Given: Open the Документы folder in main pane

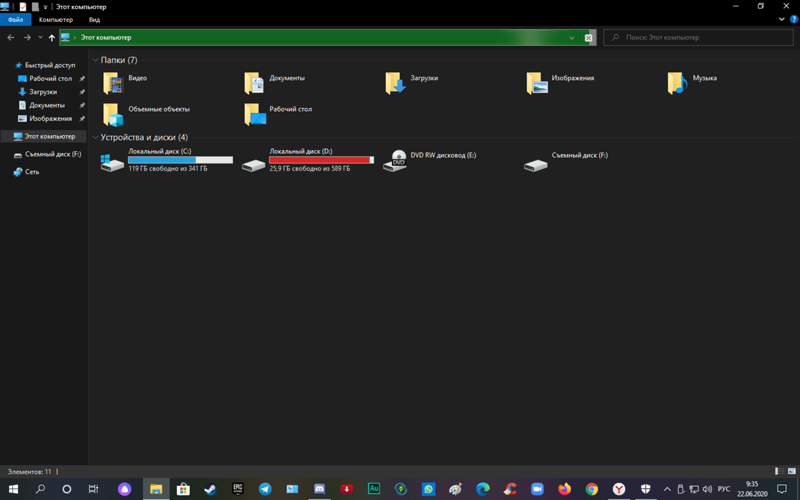Looking at the screenshot, I should (274, 83).
